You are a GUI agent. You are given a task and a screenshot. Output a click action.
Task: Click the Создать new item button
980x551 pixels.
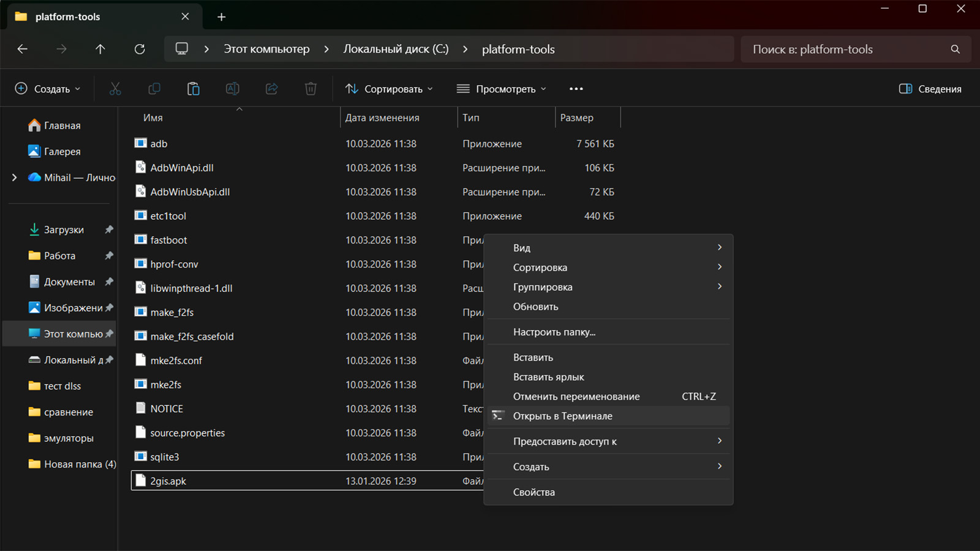click(x=48, y=89)
